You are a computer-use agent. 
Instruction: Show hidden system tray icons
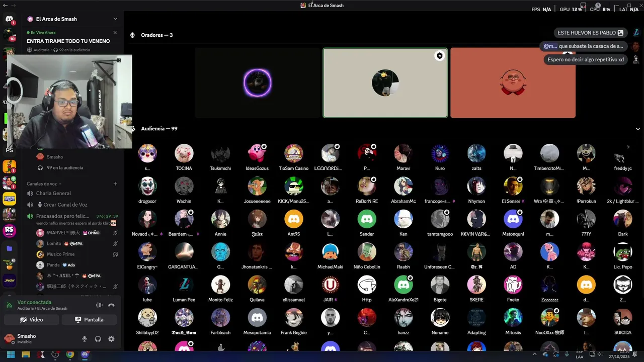coord(535,354)
